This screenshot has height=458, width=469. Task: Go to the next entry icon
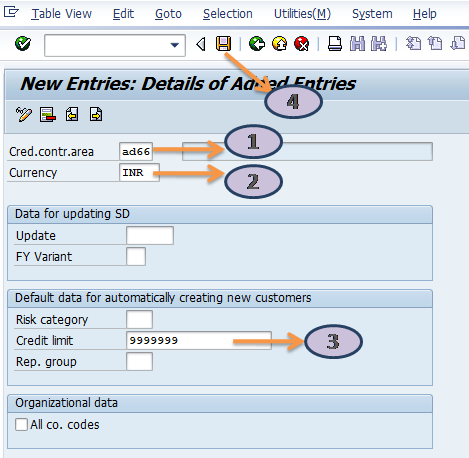[96, 114]
